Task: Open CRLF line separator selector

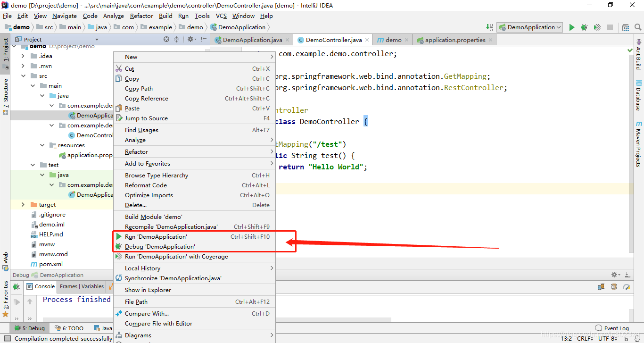Action: coord(586,338)
